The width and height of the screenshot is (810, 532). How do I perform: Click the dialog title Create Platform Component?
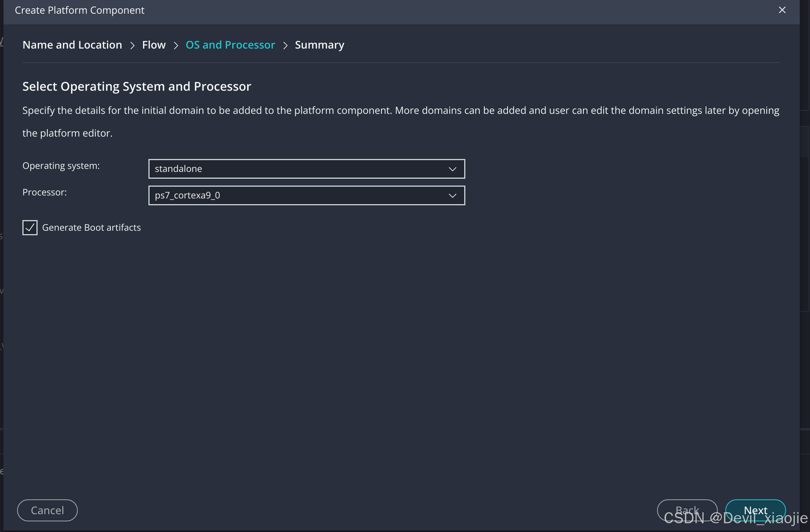pos(80,10)
